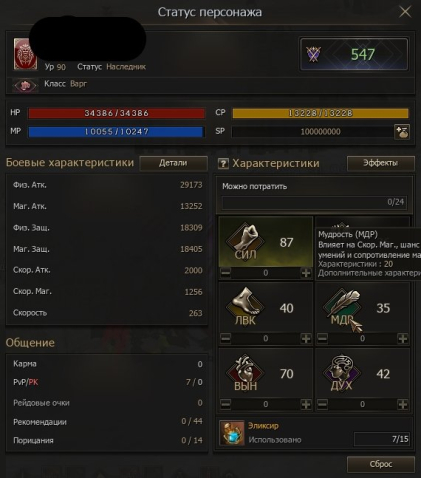Viewport: 421px width, 478px height.
Task: Click the red clan crest emblem
Action: click(x=25, y=54)
